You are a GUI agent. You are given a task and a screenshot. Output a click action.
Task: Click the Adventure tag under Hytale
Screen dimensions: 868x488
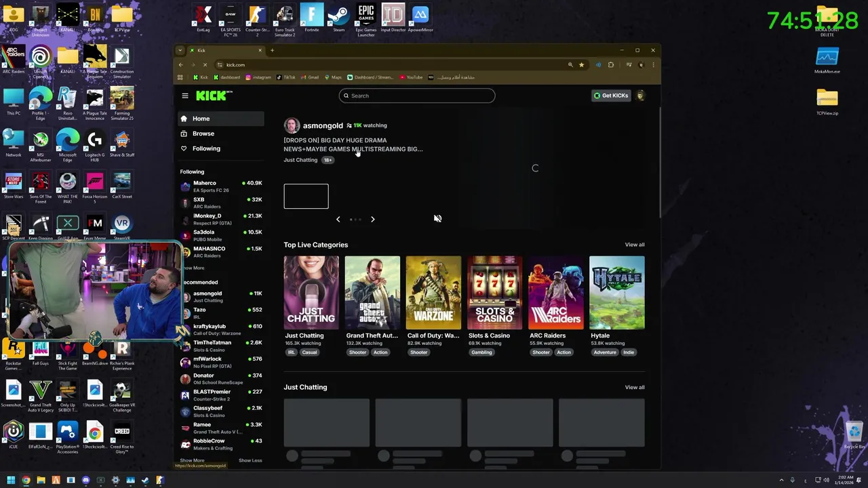point(604,352)
